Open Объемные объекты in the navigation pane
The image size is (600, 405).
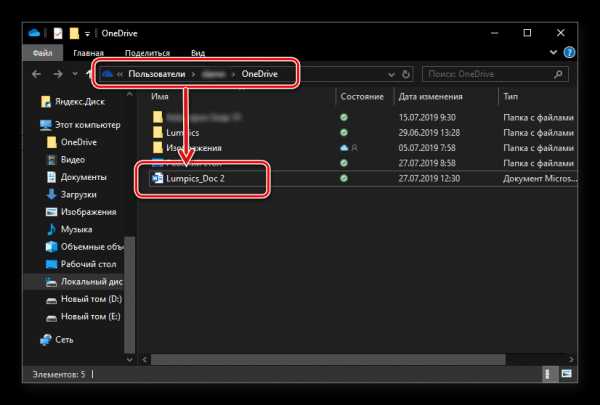(91, 247)
